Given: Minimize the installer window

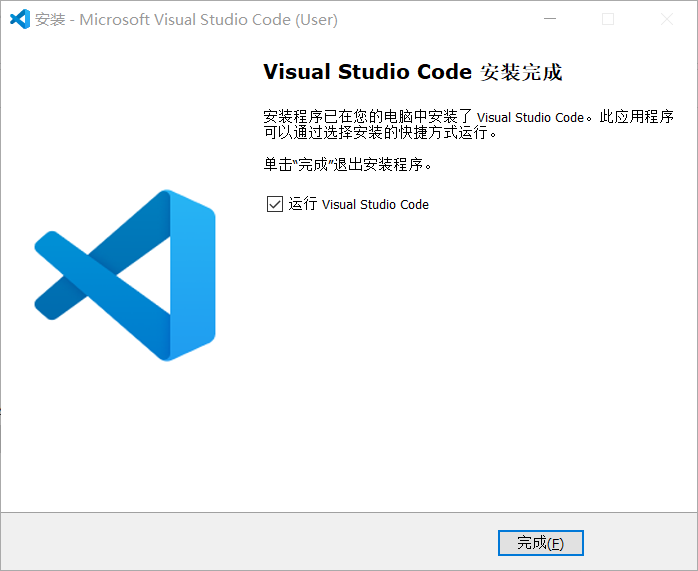Looking at the screenshot, I should (550, 19).
